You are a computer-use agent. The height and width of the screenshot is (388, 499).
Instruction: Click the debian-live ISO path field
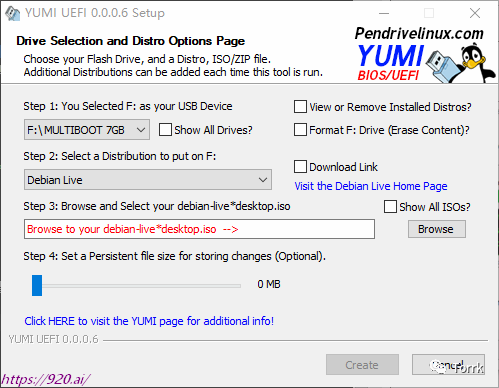pyautogui.click(x=199, y=229)
